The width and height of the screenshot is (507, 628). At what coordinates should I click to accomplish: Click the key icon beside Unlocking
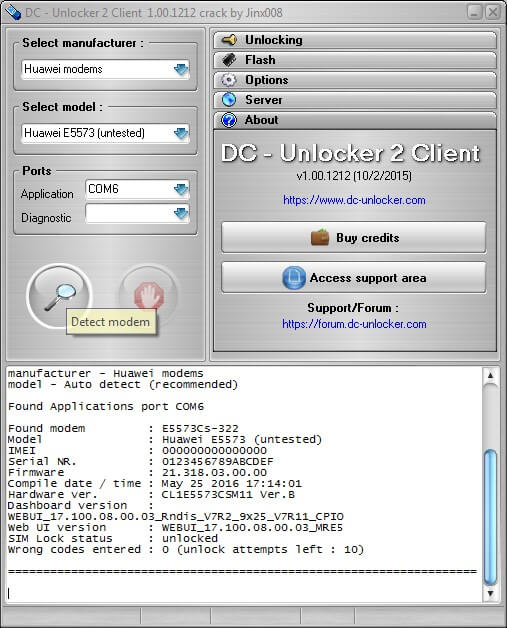point(229,40)
